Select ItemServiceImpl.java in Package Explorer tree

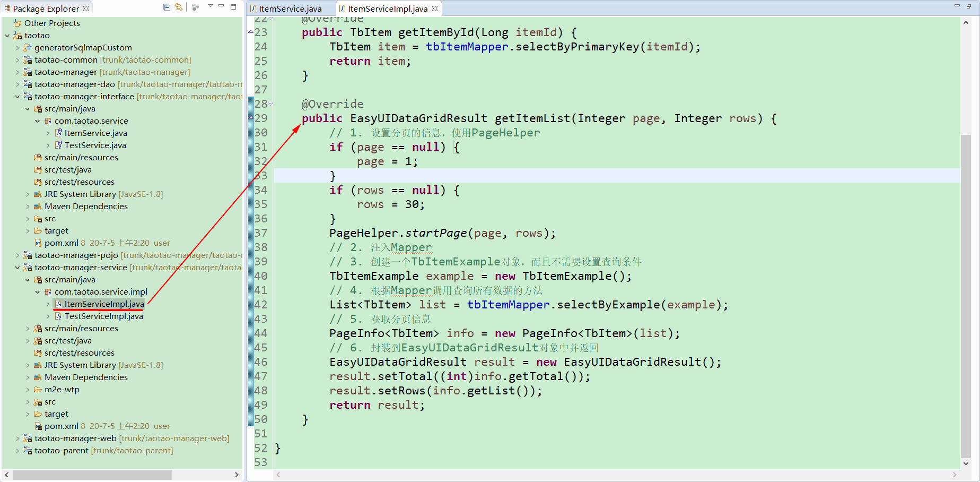coord(104,304)
